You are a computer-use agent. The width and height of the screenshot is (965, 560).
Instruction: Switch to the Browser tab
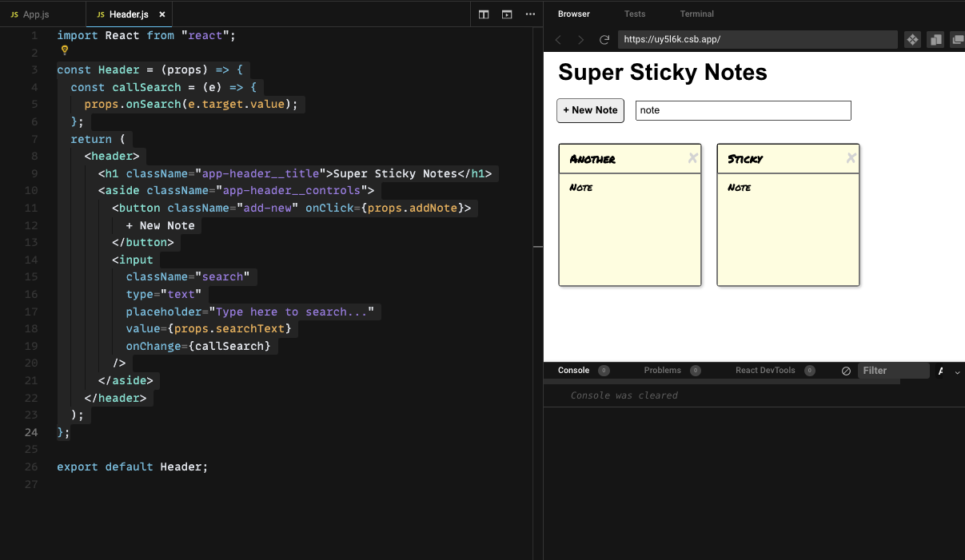coord(574,14)
